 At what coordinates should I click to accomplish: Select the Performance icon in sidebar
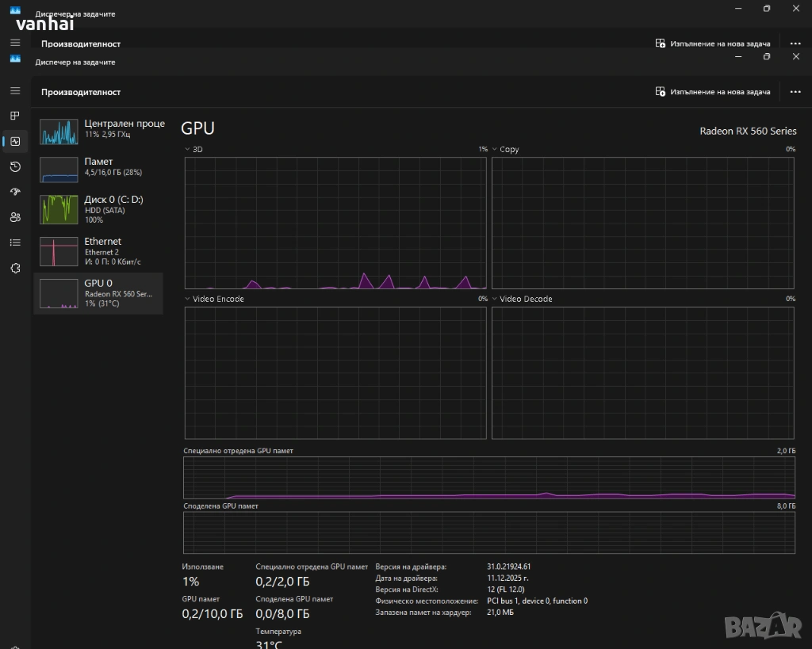(x=15, y=141)
